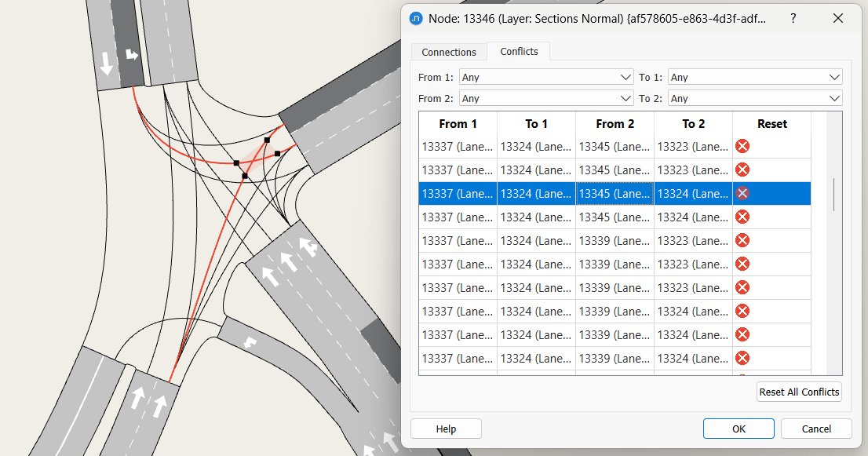Open Help for the node dialog
The image size is (868, 456).
click(x=446, y=429)
